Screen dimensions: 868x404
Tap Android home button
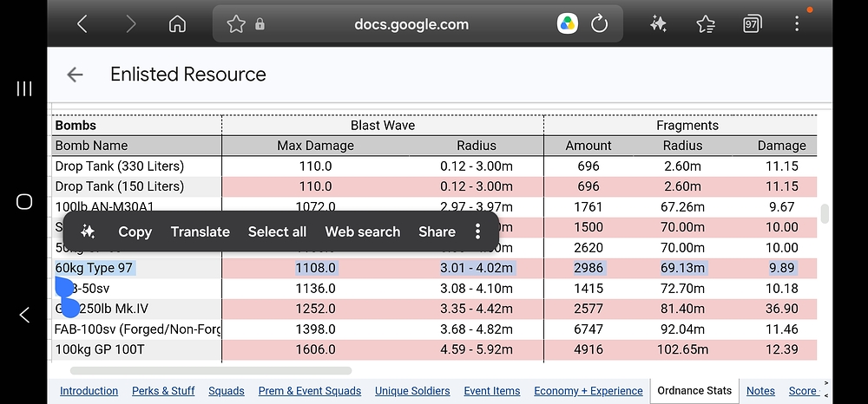24,202
